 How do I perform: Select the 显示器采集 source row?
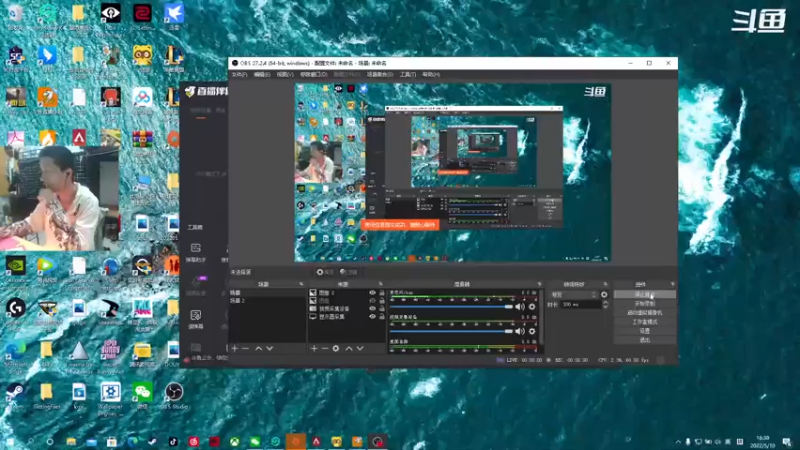click(x=346, y=316)
